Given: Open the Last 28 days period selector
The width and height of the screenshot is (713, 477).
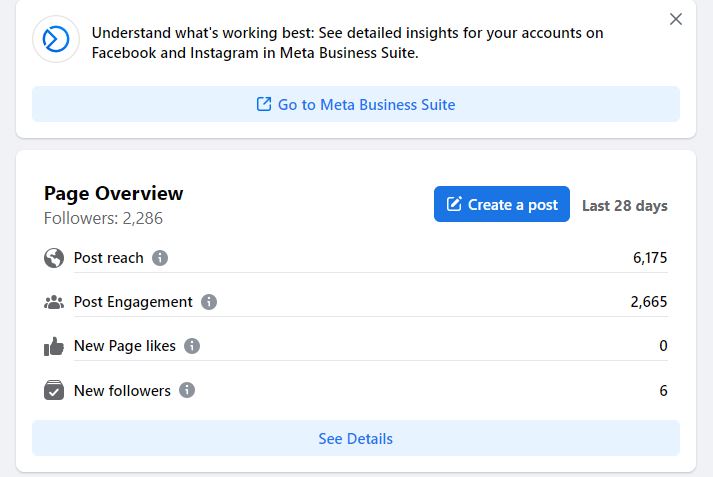Looking at the screenshot, I should click(625, 206).
